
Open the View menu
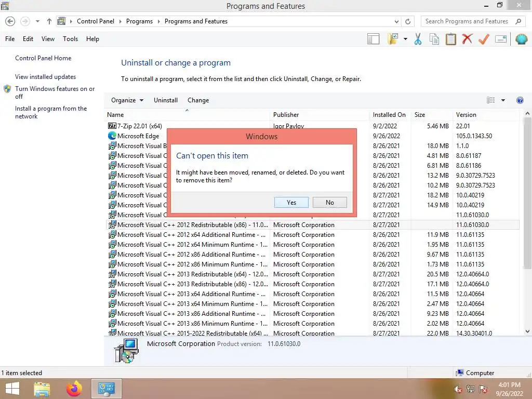[48, 39]
